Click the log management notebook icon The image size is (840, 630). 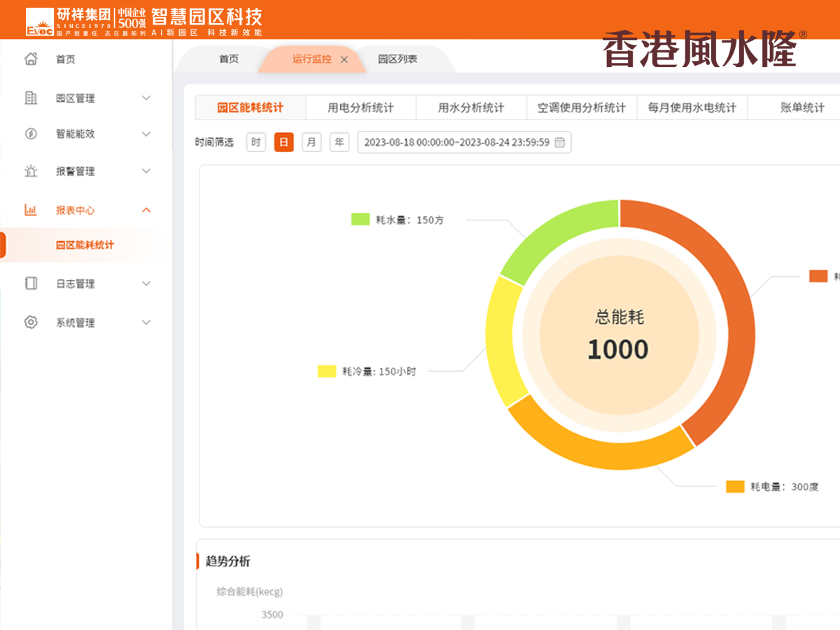(x=31, y=283)
